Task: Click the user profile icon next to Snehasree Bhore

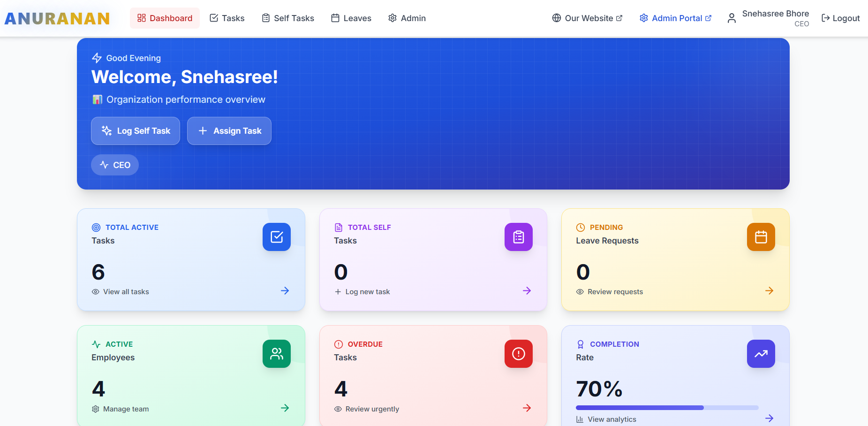Action: coord(732,18)
